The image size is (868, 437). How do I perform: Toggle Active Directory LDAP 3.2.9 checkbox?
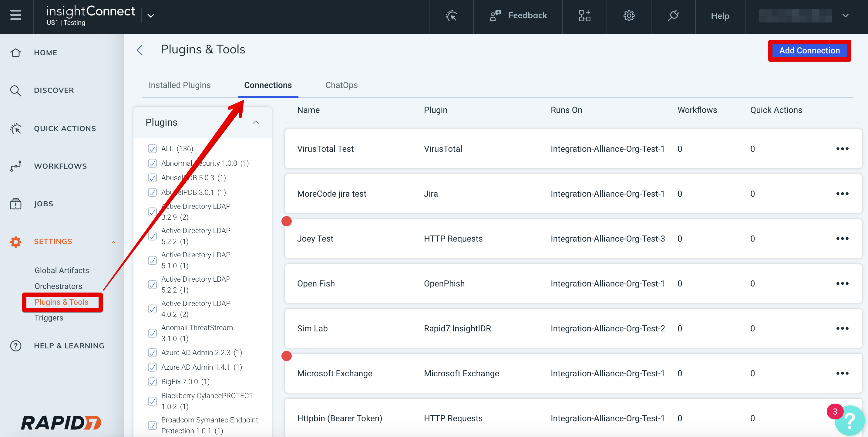[152, 212]
